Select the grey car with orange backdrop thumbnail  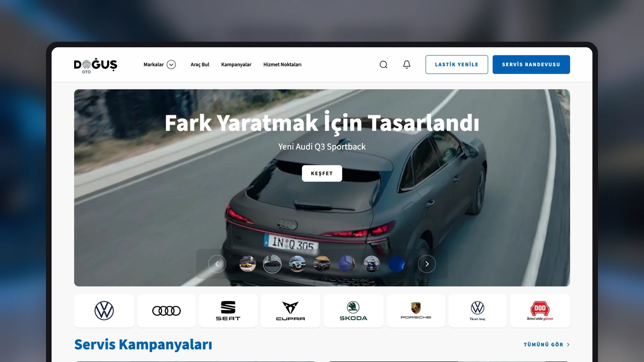pos(322,264)
